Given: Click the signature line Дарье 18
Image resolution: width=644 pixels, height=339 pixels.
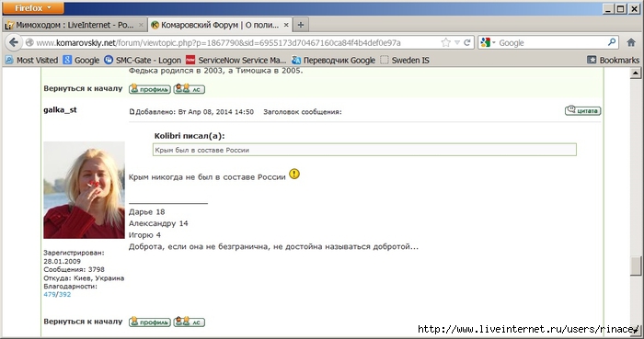Looking at the screenshot, I should click(146, 212).
